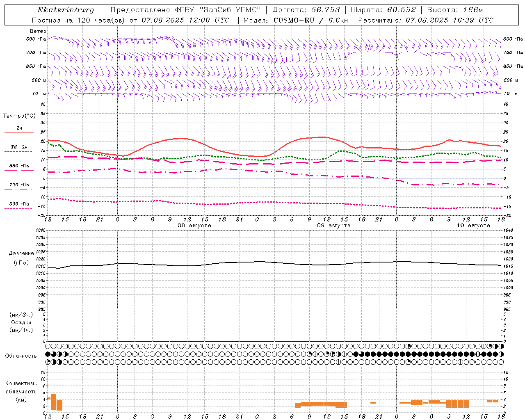Click the "700 гПа" wind level label on right
Screen dimensions: 525x420
click(x=513, y=52)
